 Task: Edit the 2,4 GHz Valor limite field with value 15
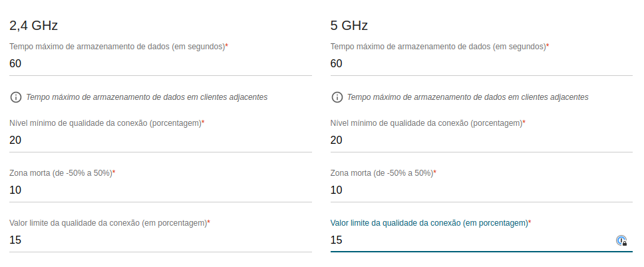[x=160, y=240]
